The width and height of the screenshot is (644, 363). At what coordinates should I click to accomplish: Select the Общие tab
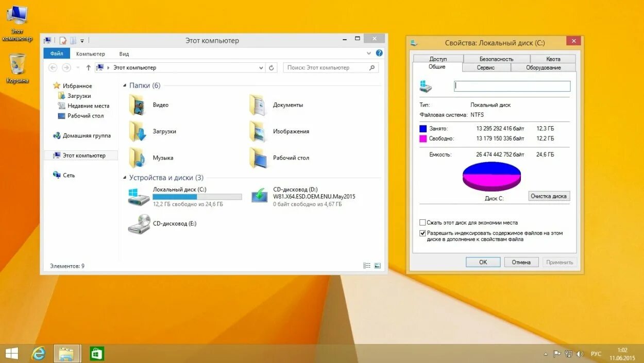pyautogui.click(x=437, y=67)
